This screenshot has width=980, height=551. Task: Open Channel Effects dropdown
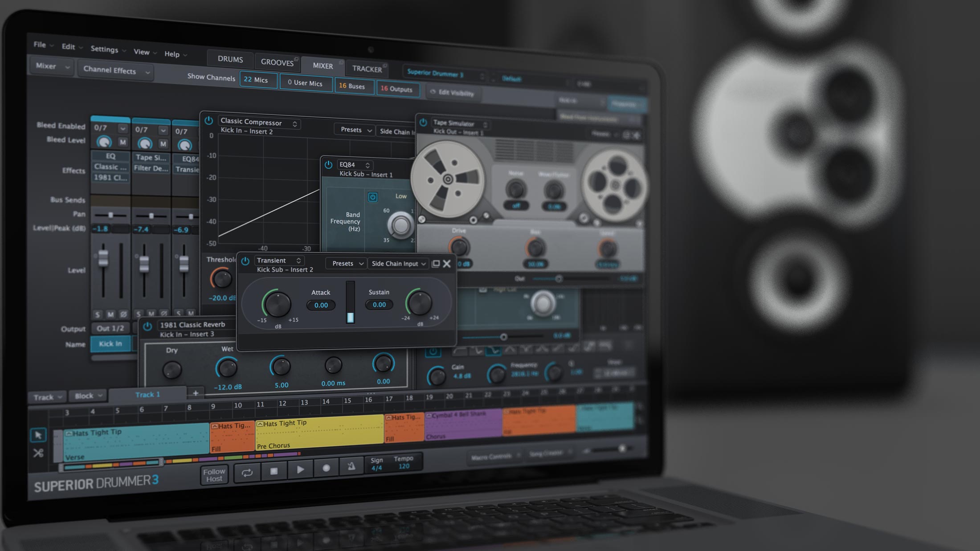[116, 70]
